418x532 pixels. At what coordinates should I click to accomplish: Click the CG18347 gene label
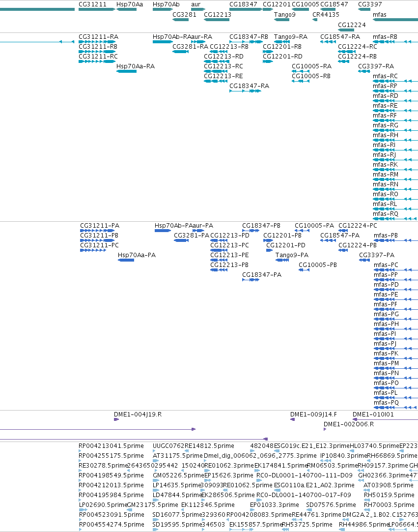(x=243, y=4)
